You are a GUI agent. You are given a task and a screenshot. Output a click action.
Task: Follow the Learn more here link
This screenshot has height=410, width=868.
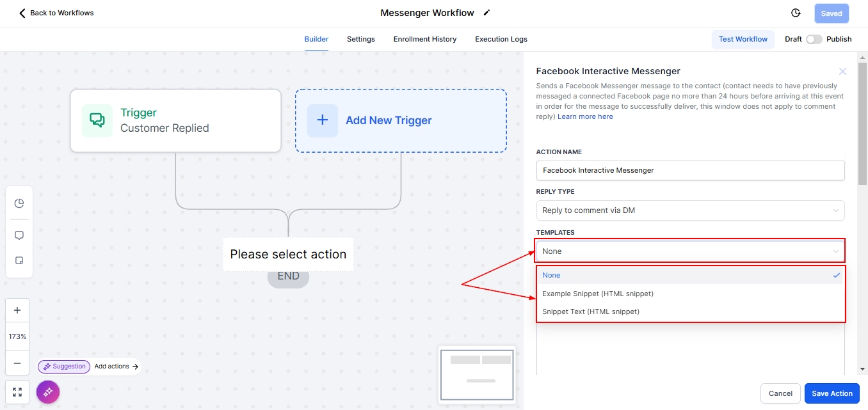pos(585,116)
